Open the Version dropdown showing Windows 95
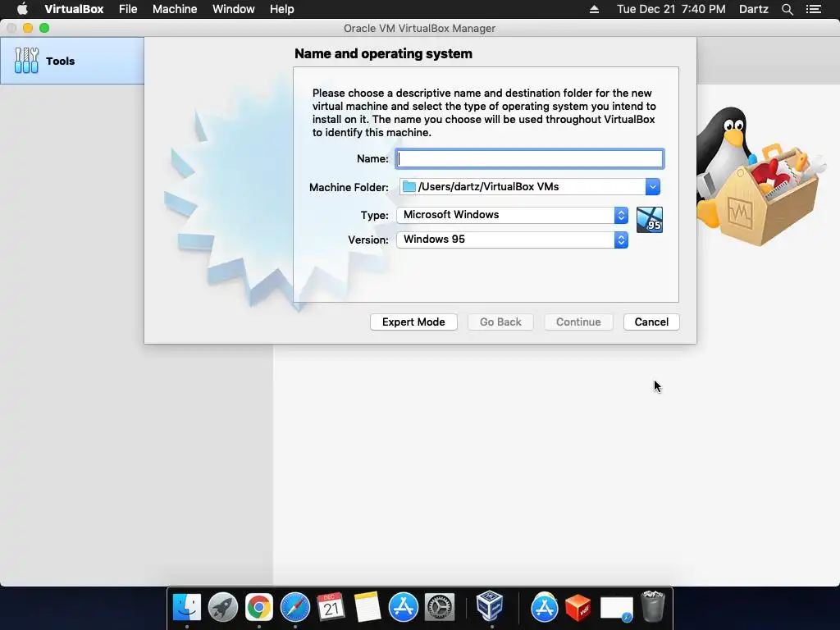The height and width of the screenshot is (630, 840). [x=512, y=240]
